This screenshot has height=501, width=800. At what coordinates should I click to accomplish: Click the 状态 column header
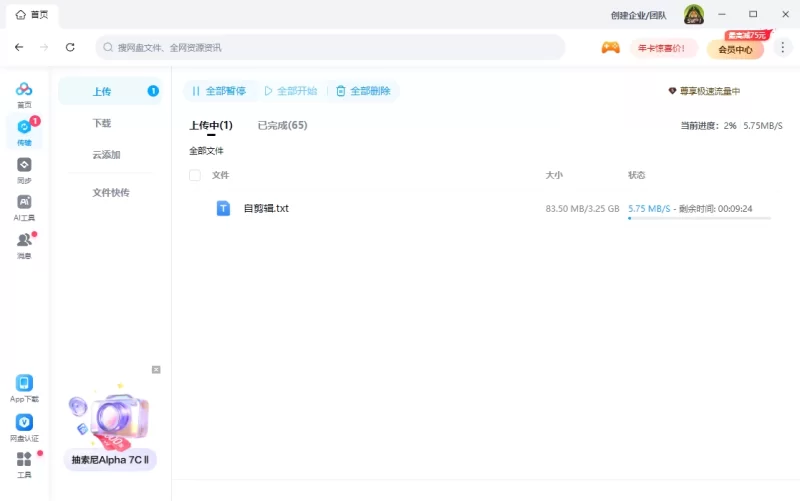click(636, 175)
